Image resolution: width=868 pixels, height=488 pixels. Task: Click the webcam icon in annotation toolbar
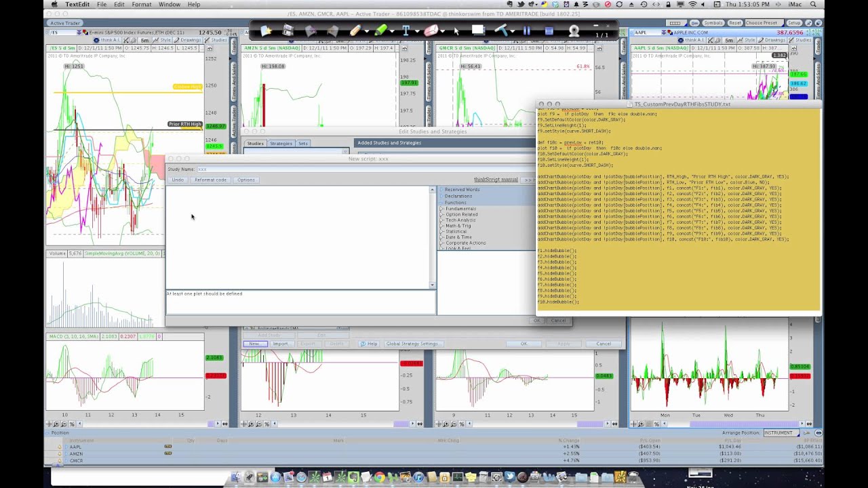574,31
